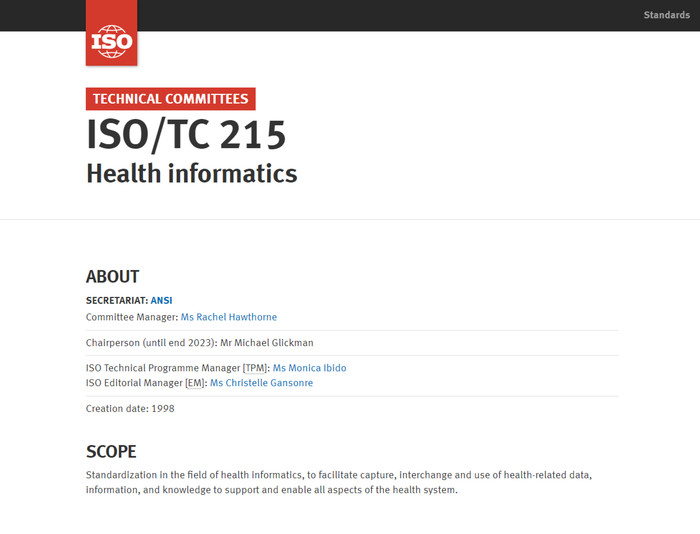Open the ANSI secretariat link
Screen dimensions: 700x534
[161, 300]
